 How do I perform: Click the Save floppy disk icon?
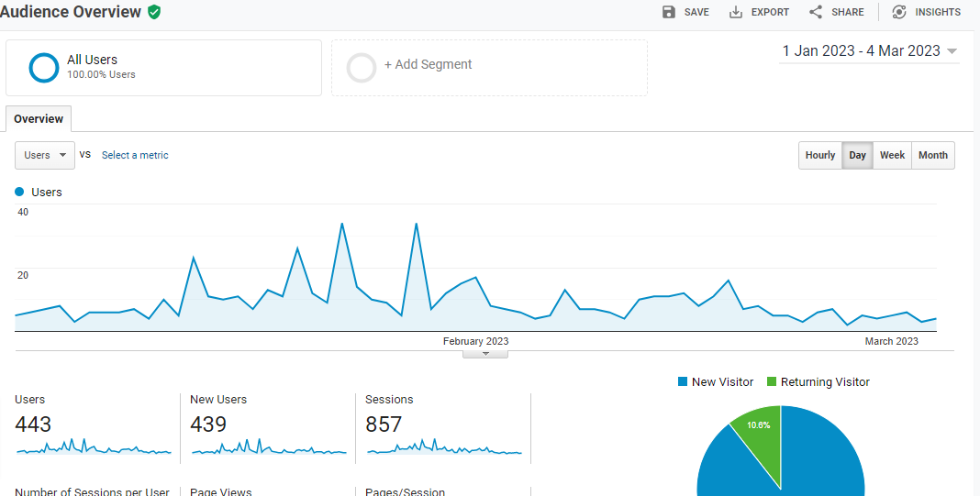pos(669,12)
